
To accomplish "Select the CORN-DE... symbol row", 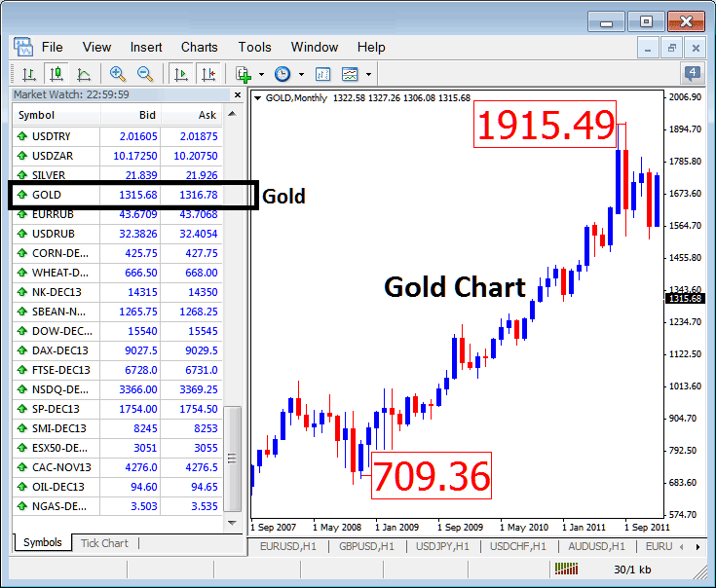I will point(117,253).
